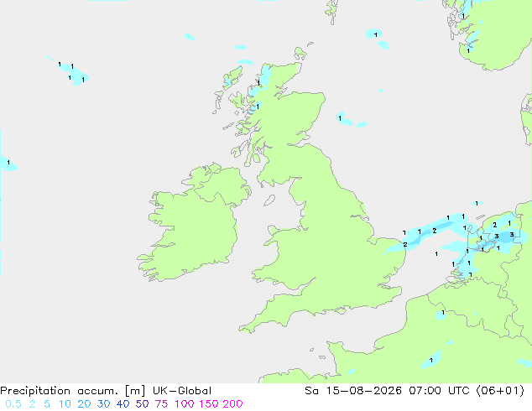Click the 'UK-Global' model label
Viewport: 532px width, 411px height.
point(182,391)
